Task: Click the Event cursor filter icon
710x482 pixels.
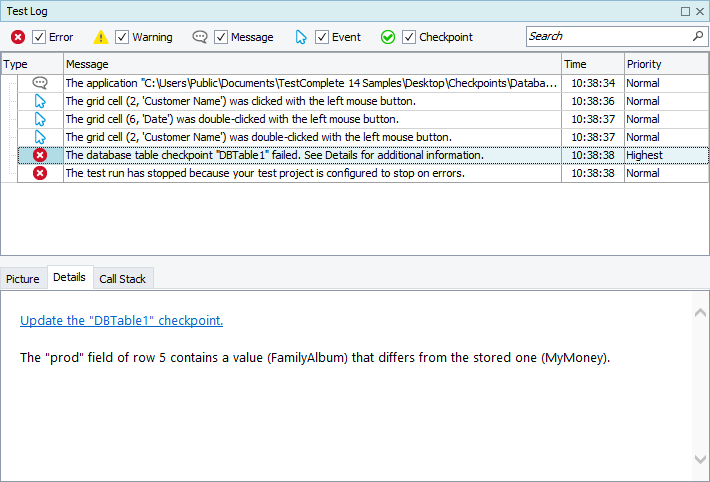Action: pos(301,37)
